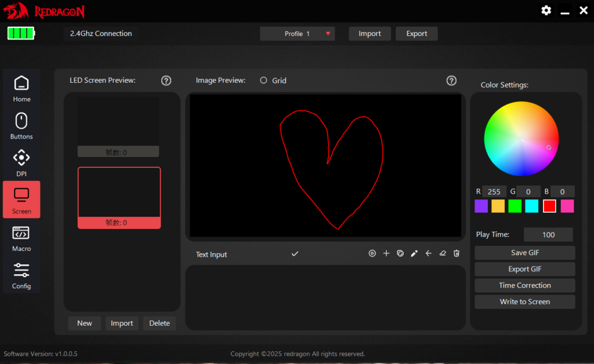Open help for LED Screen Preview
The height and width of the screenshot is (364, 594).
pos(166,81)
